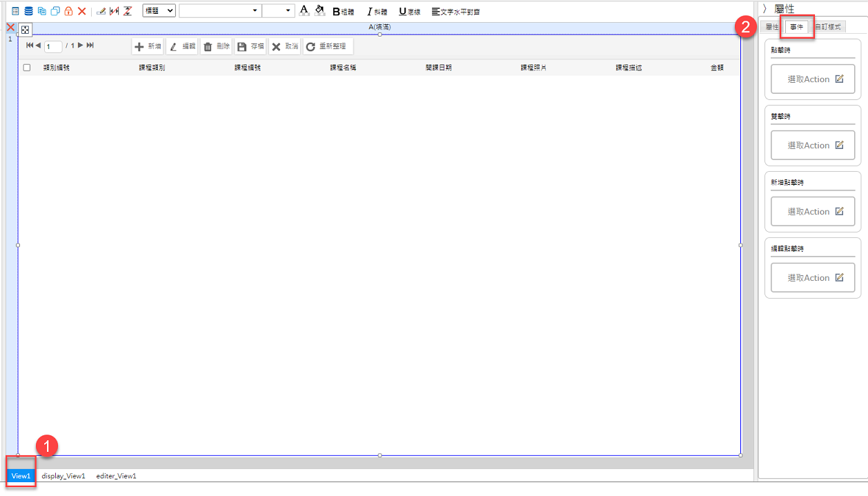Screen dimensions: 868x496
Task: Click the blue database icon in toolbar
Action: (28, 11)
